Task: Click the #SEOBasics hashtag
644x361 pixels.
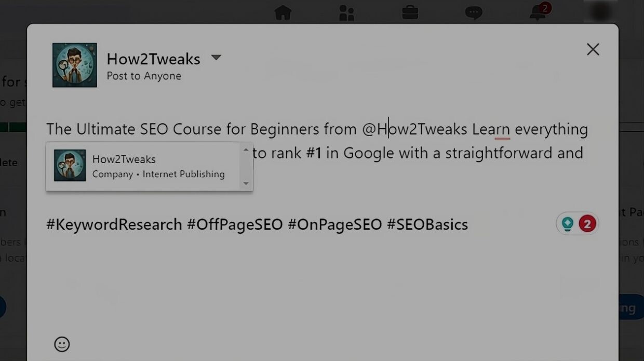Action: pos(427,224)
